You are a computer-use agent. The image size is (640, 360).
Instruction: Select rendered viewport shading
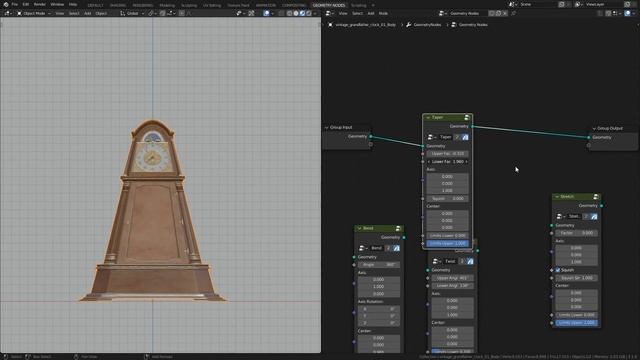(309, 13)
